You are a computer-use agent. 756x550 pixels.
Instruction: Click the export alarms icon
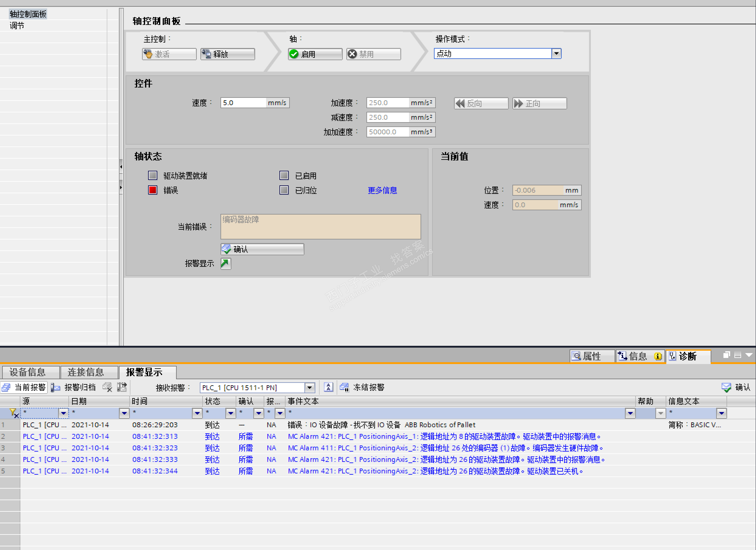pyautogui.click(x=122, y=387)
